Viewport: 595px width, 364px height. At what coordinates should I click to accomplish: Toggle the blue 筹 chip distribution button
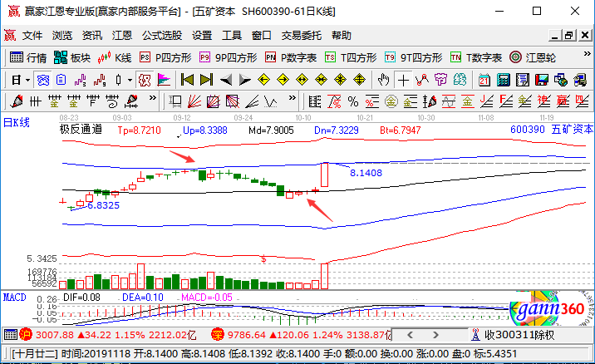pos(42,80)
